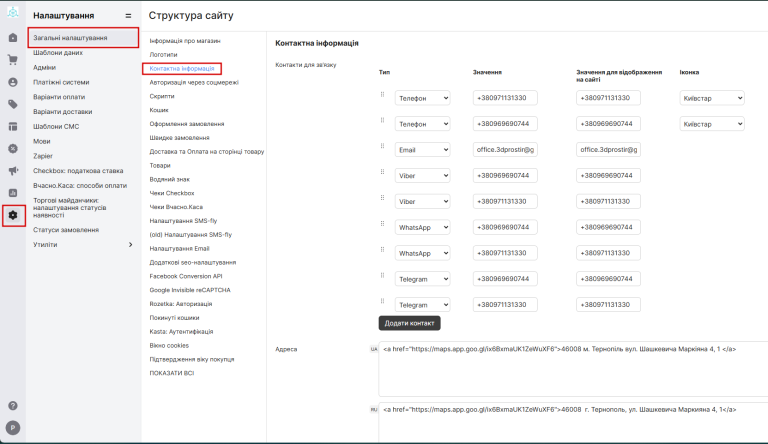Grab drag handle of Telegram +380969690744 row
The width and height of the screenshot is (768, 444).
pos(383,275)
